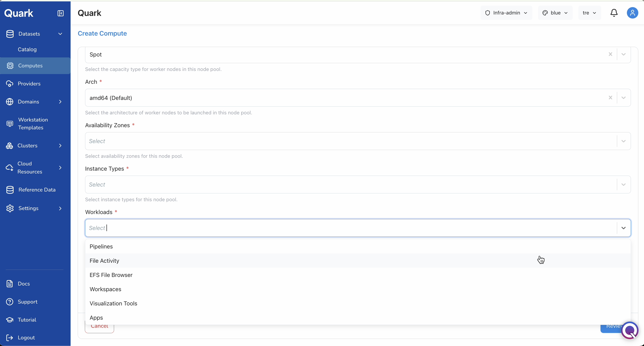This screenshot has height=346, width=644.
Task: Select Pipelines workload option
Action: pyautogui.click(x=358, y=247)
